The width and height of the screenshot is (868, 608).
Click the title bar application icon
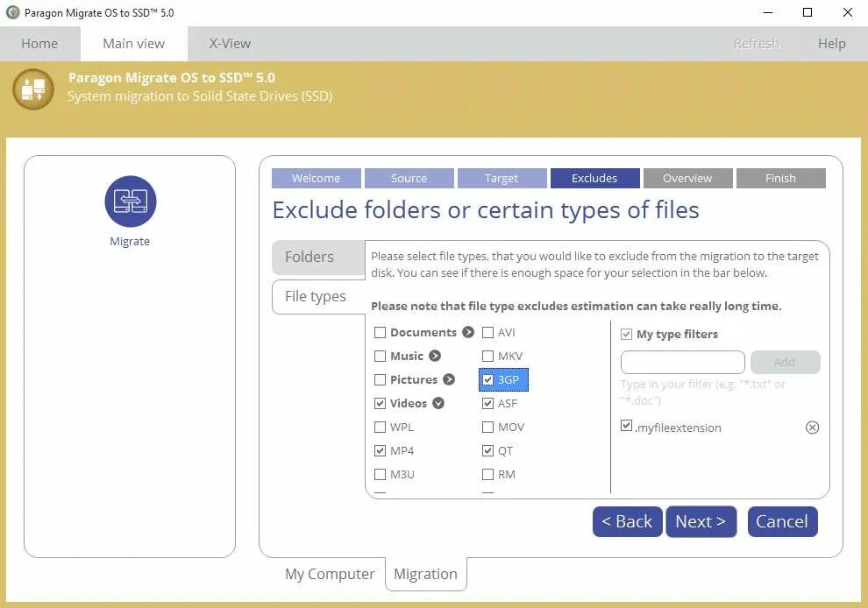[x=12, y=12]
